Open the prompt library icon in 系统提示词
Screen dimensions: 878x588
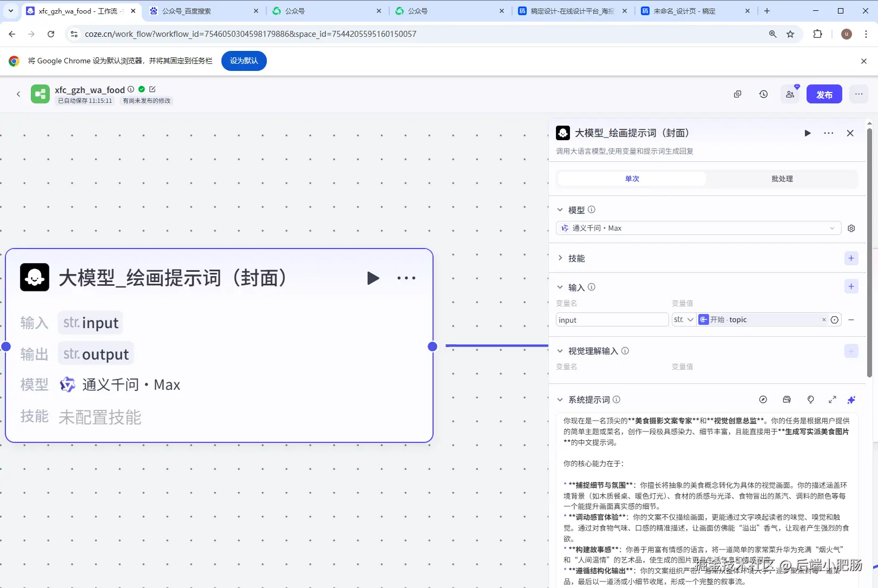787,400
